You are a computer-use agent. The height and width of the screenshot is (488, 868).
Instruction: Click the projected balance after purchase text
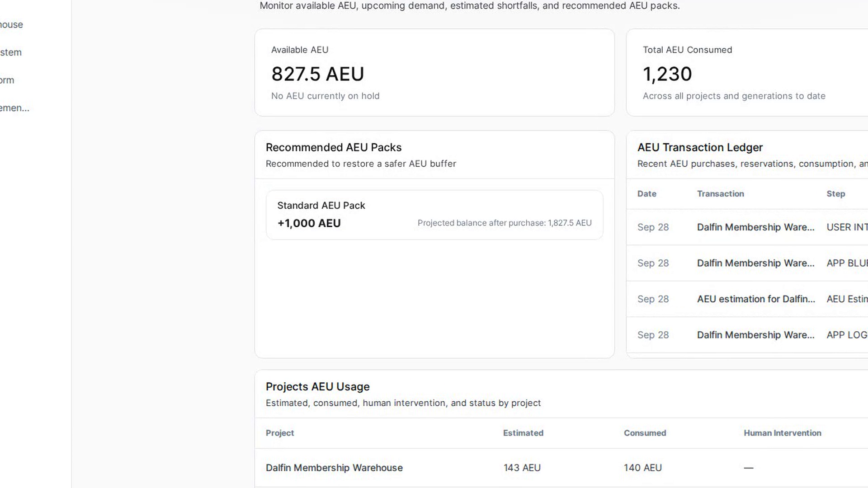(x=505, y=223)
